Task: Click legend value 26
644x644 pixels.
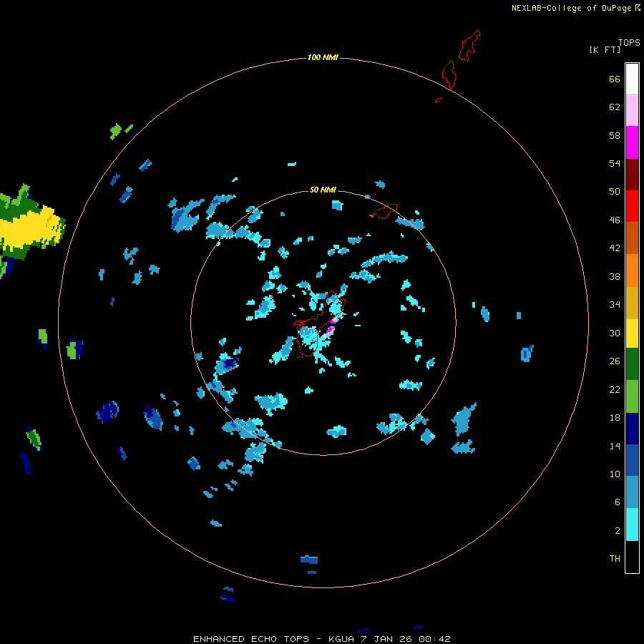Action: click(x=615, y=361)
